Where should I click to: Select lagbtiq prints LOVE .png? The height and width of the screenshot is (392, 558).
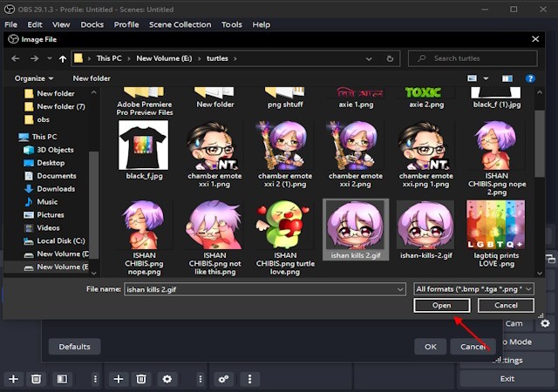pyautogui.click(x=496, y=233)
